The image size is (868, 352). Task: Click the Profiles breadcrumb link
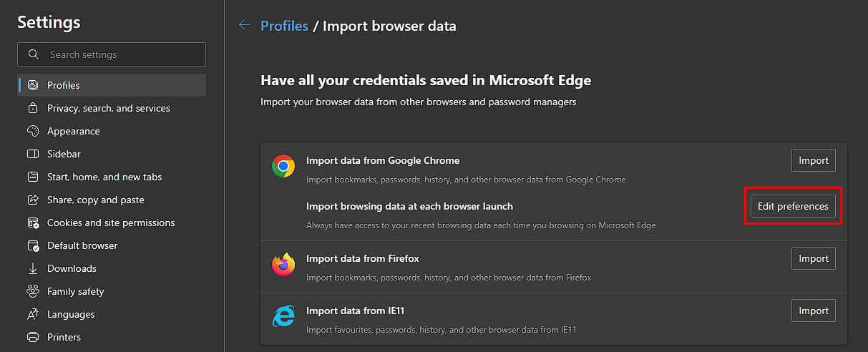[284, 26]
